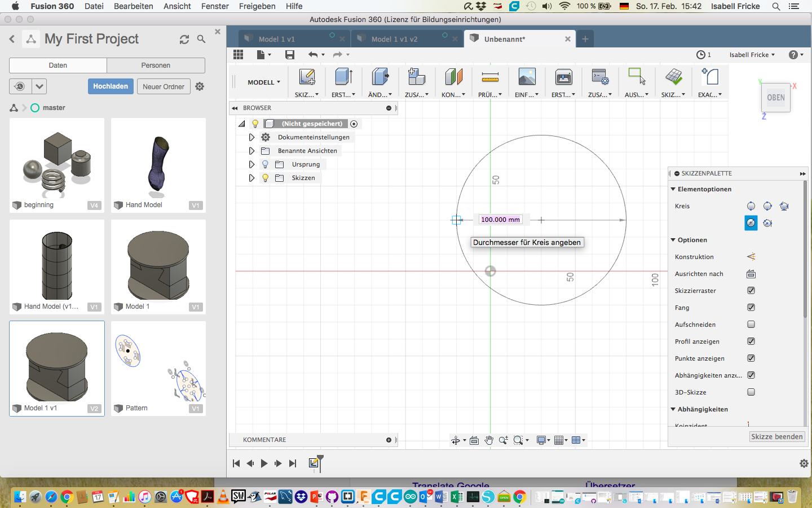This screenshot has height=508, width=812.
Task: Add a new document tab
Action: pyautogui.click(x=585, y=39)
